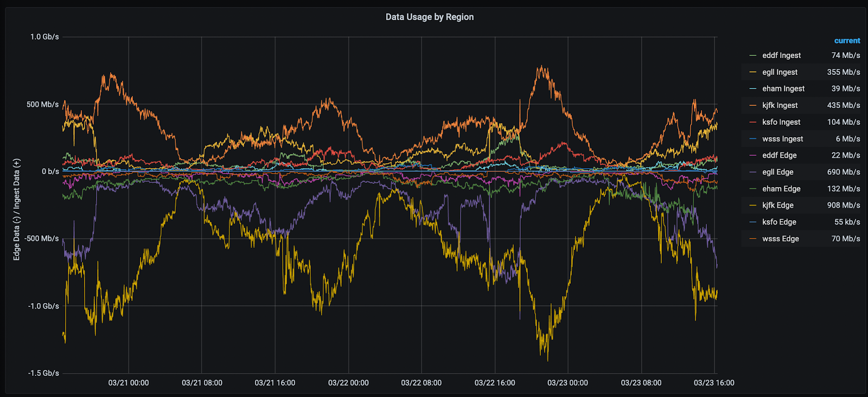
Task: Toggle the eham Ingest series in legend
Action: pos(783,88)
